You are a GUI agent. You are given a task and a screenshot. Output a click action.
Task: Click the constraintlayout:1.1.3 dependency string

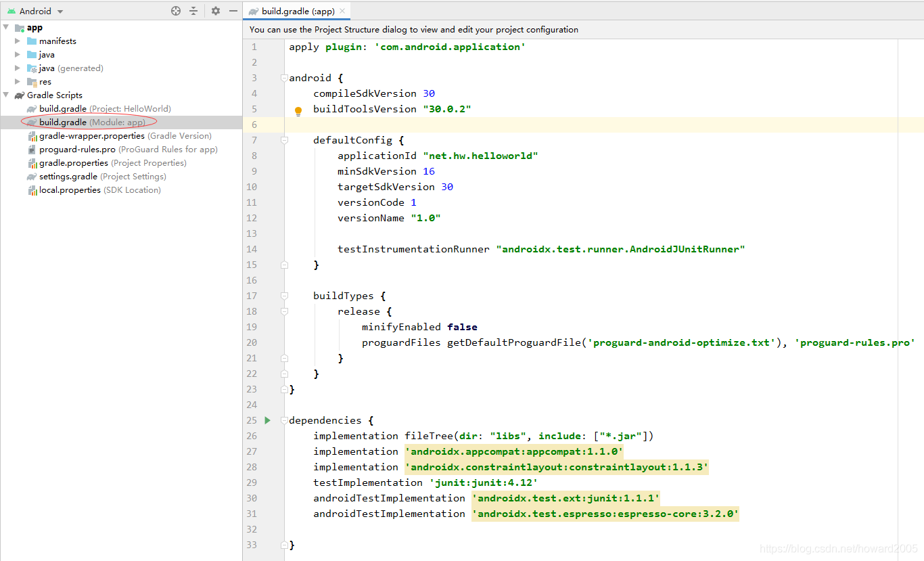(x=557, y=467)
